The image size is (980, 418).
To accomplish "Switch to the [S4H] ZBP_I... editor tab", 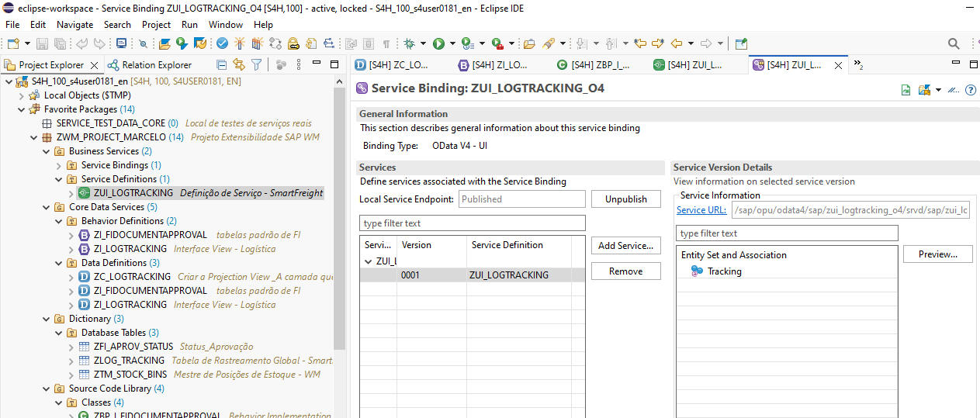I will [x=593, y=65].
